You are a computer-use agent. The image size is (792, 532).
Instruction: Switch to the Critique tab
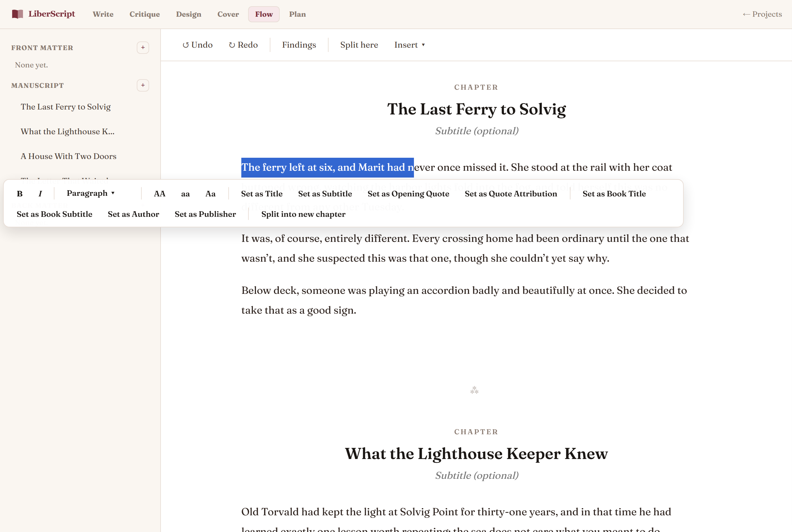[144, 14]
